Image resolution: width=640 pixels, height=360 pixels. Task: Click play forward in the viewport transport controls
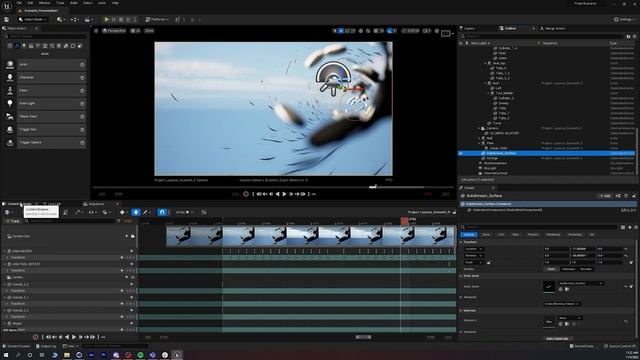pos(284,194)
